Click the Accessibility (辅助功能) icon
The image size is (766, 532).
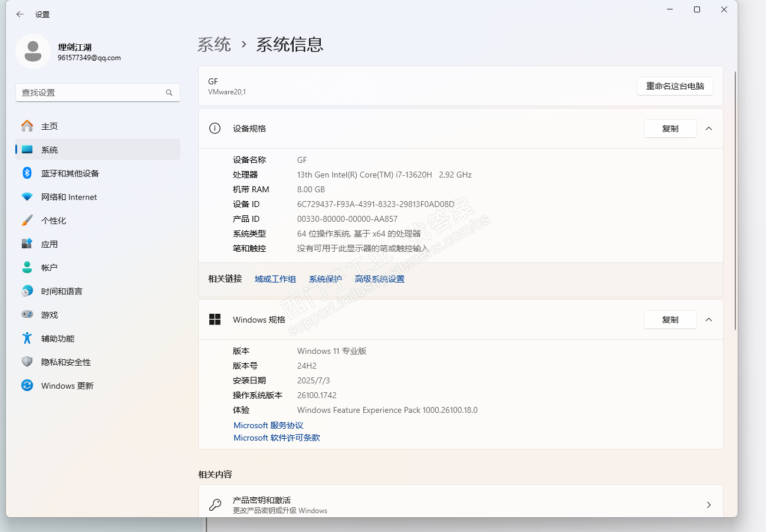coord(27,339)
